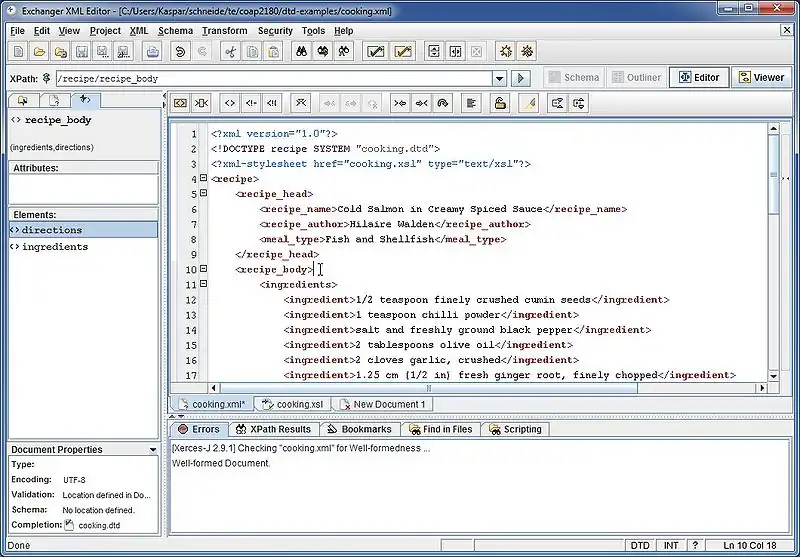Switch to the cooking.xsl document tab
The image size is (800, 557).
click(x=292, y=404)
